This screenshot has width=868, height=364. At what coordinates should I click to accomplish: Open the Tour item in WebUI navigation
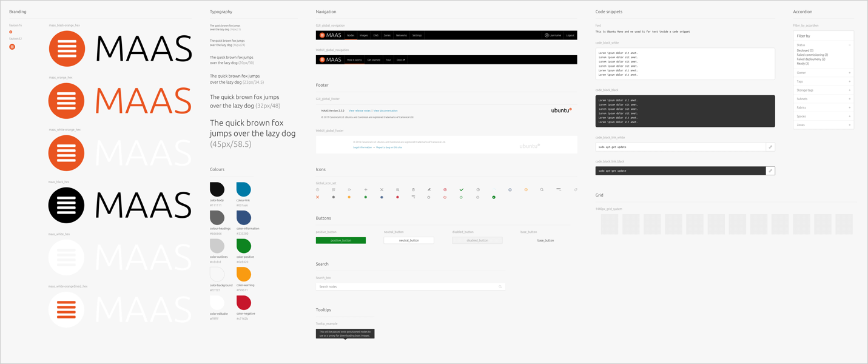(x=388, y=59)
